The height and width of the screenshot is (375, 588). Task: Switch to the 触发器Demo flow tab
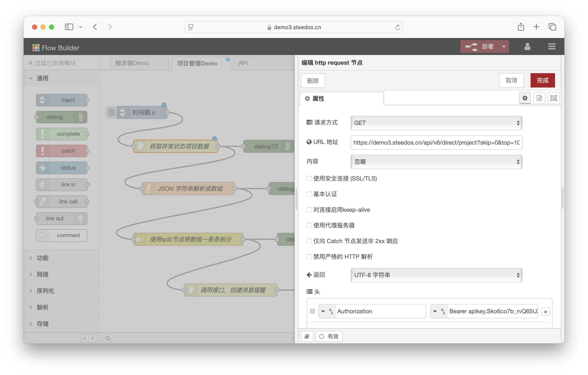pos(139,63)
